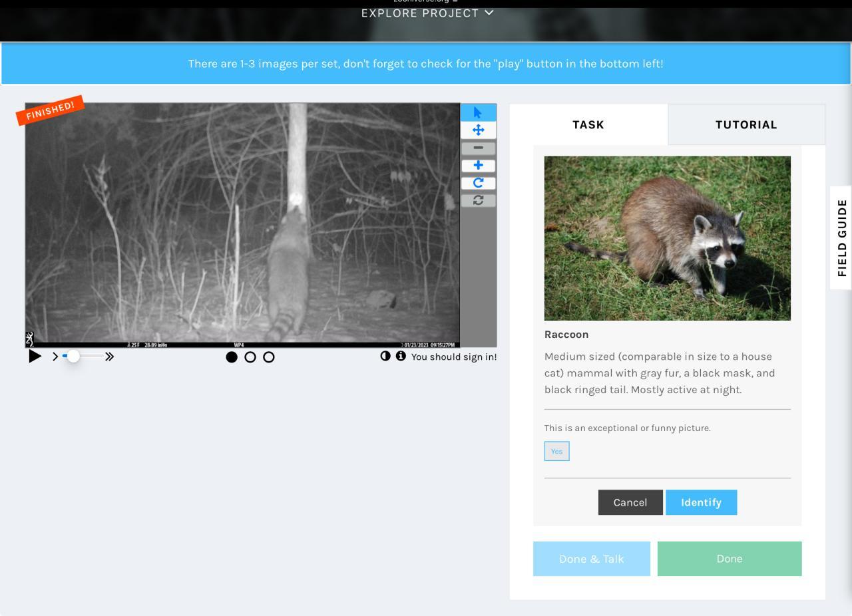The height and width of the screenshot is (616, 852).
Task: Click the Done & Talk button
Action: click(x=592, y=559)
